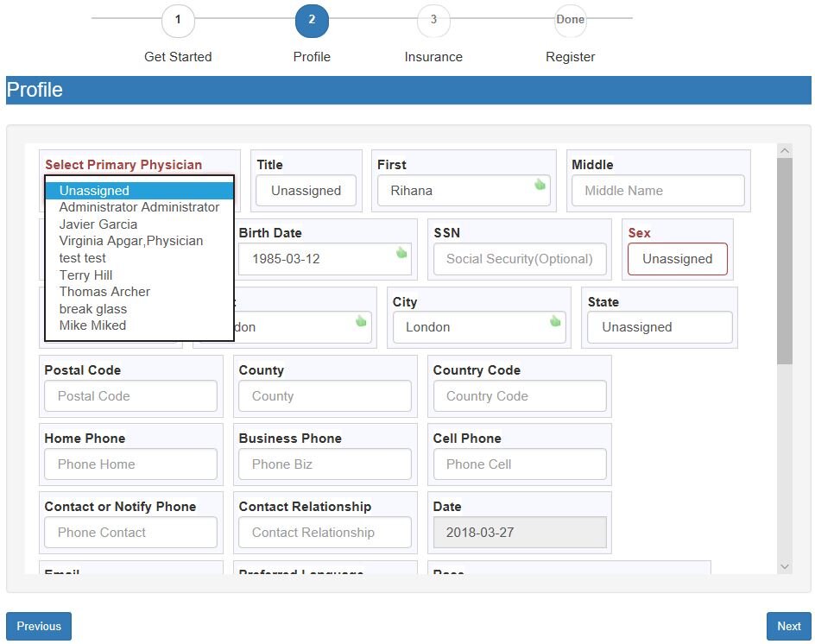The height and width of the screenshot is (644, 815).
Task: Click the scrollbar up arrow
Action: pos(785,150)
